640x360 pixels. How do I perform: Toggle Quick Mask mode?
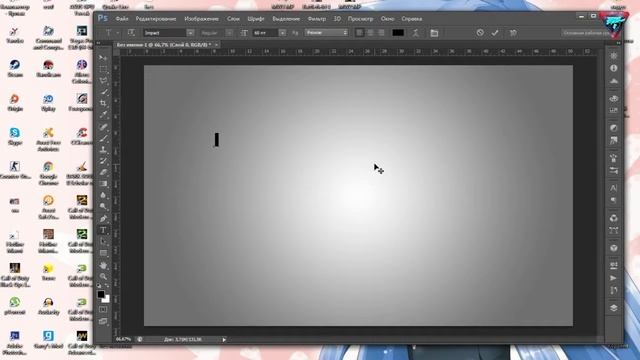point(103,310)
